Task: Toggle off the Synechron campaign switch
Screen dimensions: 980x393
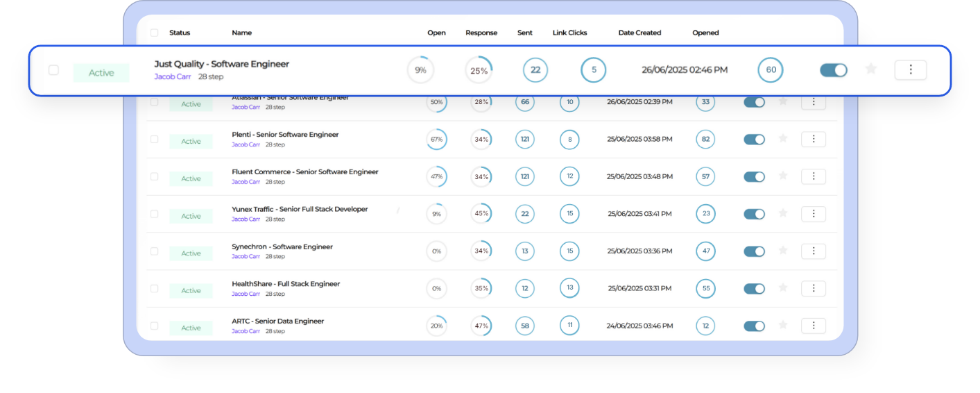Action: pos(754,251)
